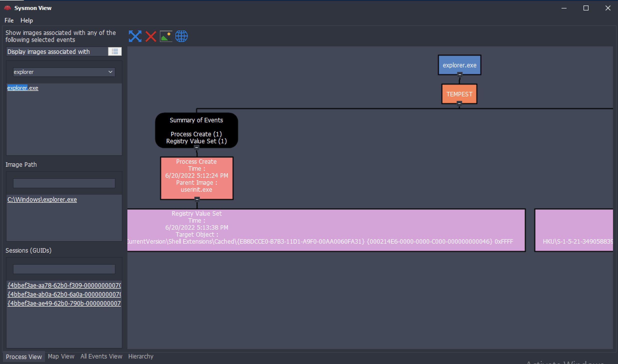The width and height of the screenshot is (618, 364).
Task: Open the File menu
Action: (x=9, y=20)
